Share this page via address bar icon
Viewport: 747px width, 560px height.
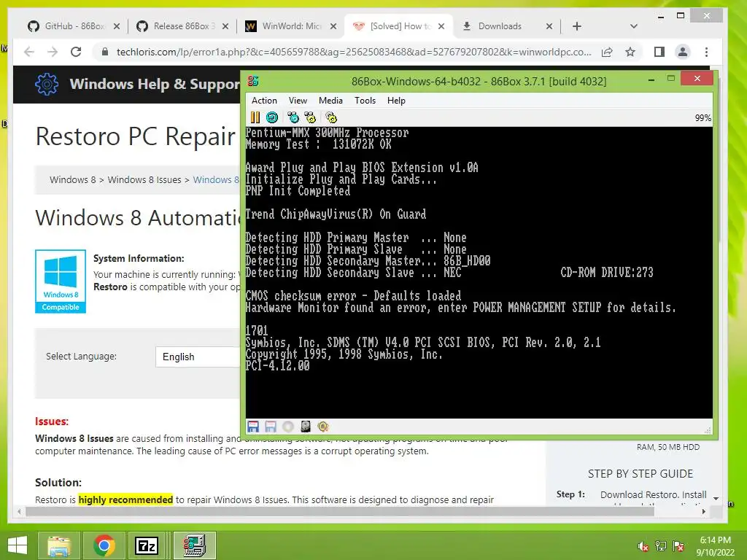[x=607, y=52]
